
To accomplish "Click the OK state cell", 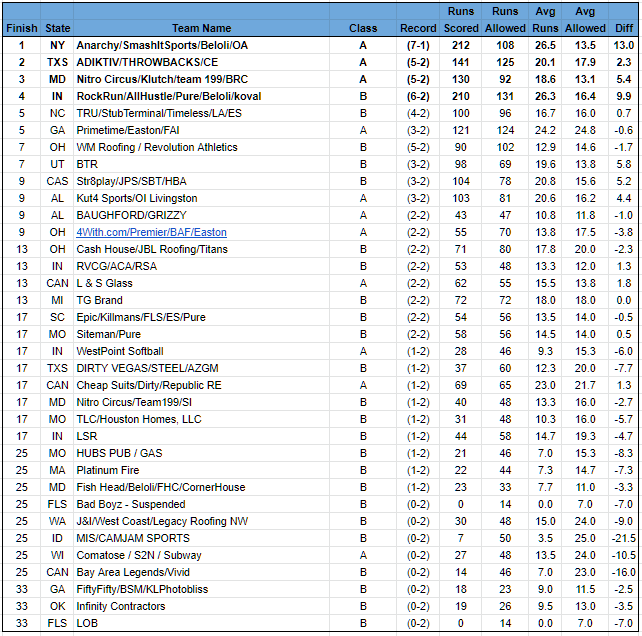I will tap(57, 606).
